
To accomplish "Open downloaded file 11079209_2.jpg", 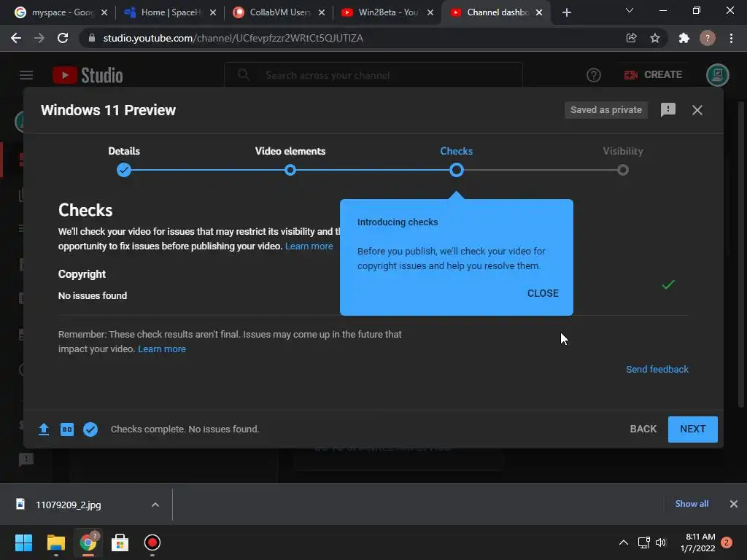I will click(68, 505).
